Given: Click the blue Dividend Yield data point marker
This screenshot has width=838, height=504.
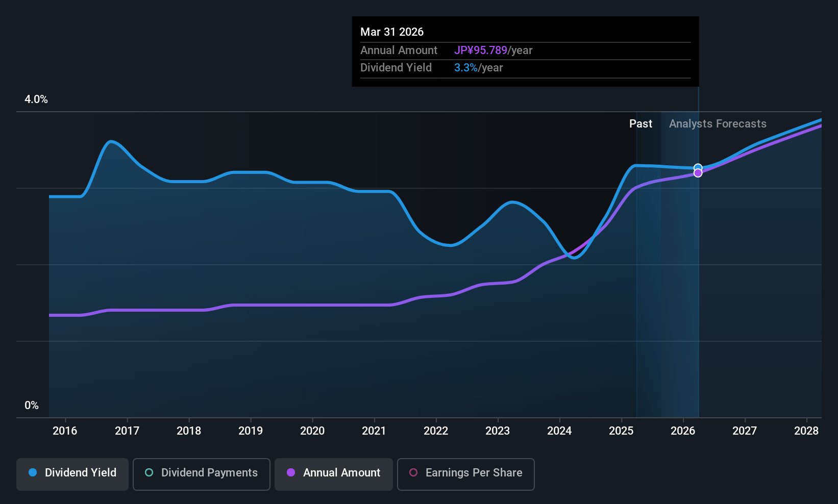Looking at the screenshot, I should [698, 168].
